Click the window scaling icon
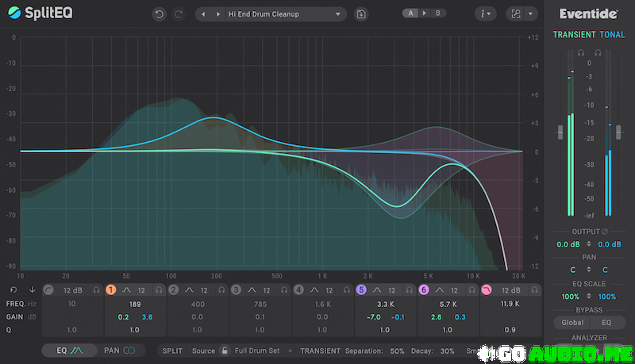The image size is (635, 364). pyautogui.click(x=516, y=13)
